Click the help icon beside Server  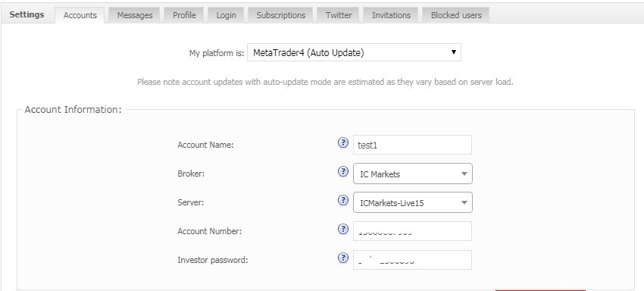tap(343, 200)
